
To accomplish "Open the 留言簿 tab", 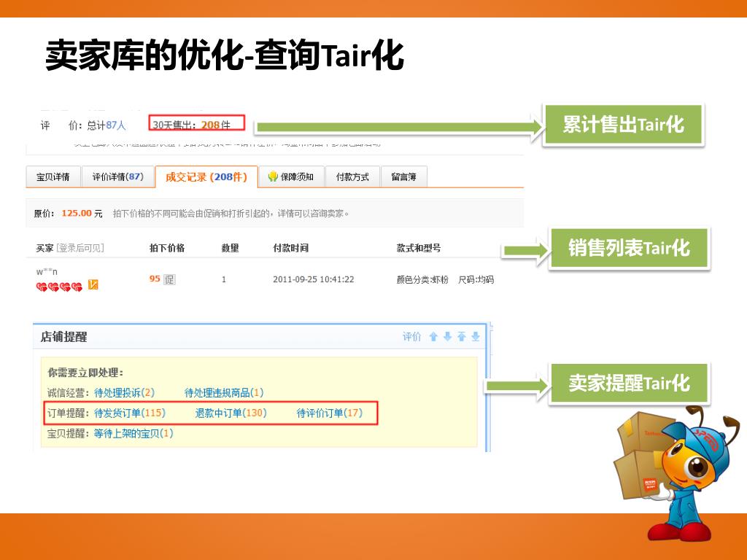I will coord(404,176).
